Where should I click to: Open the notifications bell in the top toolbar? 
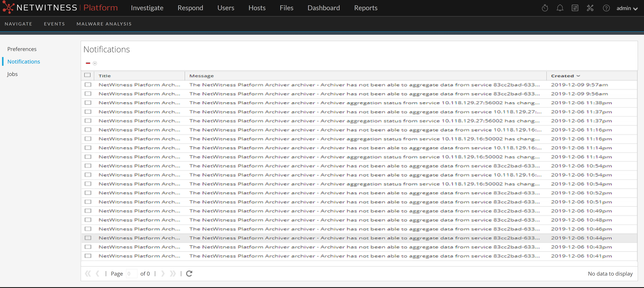point(560,8)
